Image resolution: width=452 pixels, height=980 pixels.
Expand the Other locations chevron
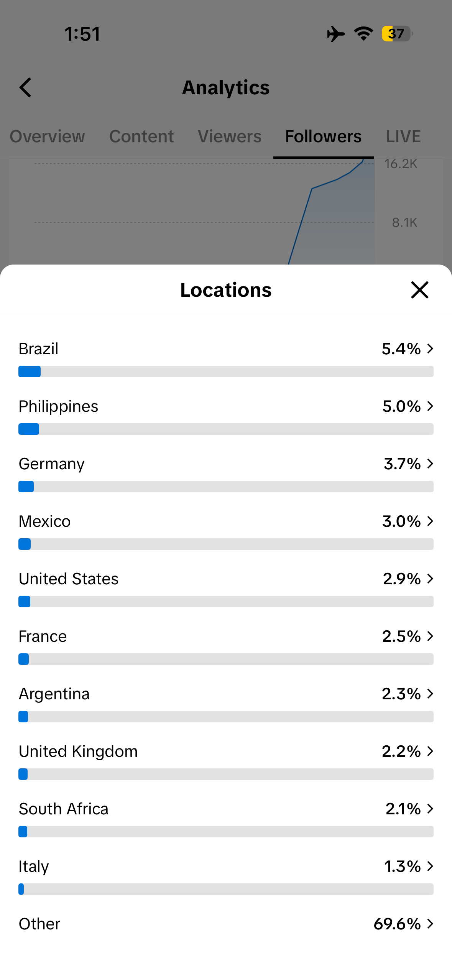pos(430,924)
